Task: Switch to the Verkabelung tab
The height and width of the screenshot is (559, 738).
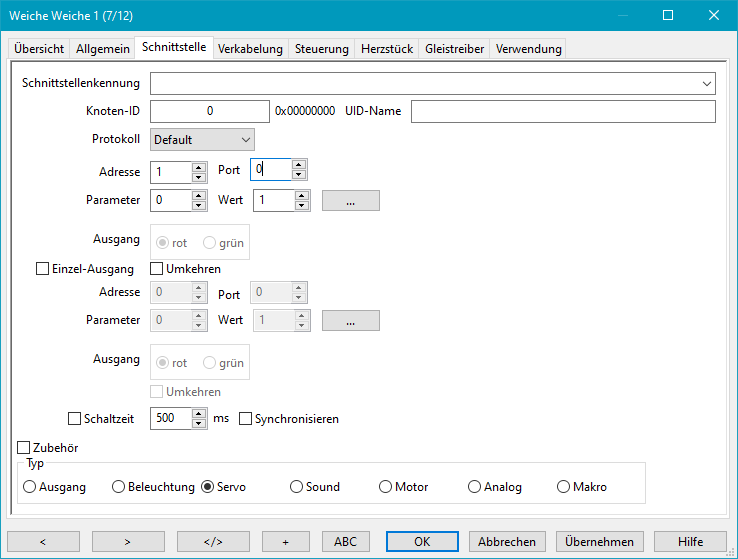Action: pyautogui.click(x=250, y=49)
